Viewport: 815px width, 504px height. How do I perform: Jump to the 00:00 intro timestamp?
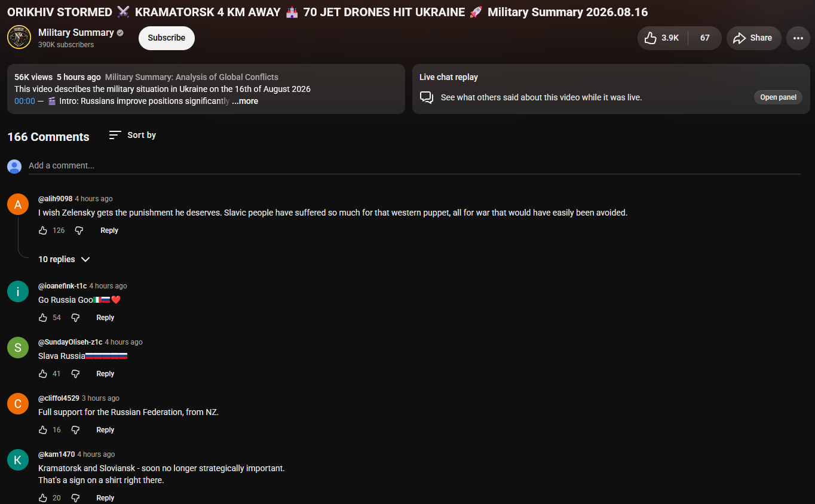click(24, 101)
